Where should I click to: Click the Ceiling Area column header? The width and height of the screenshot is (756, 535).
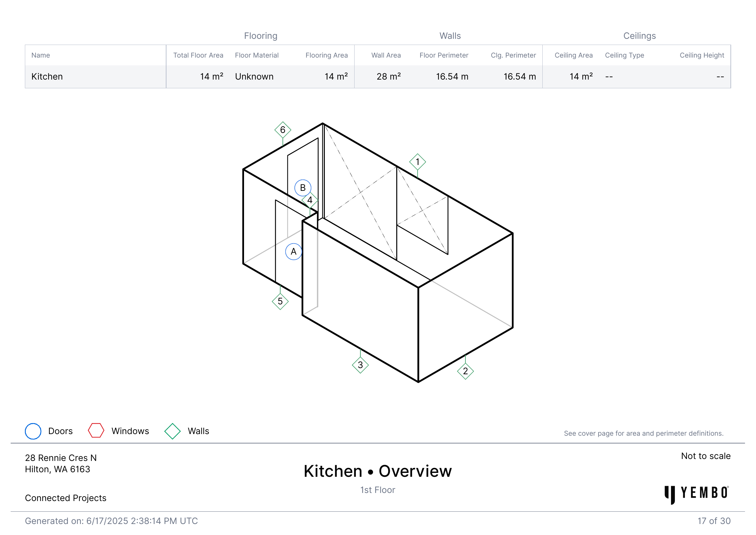(x=574, y=55)
